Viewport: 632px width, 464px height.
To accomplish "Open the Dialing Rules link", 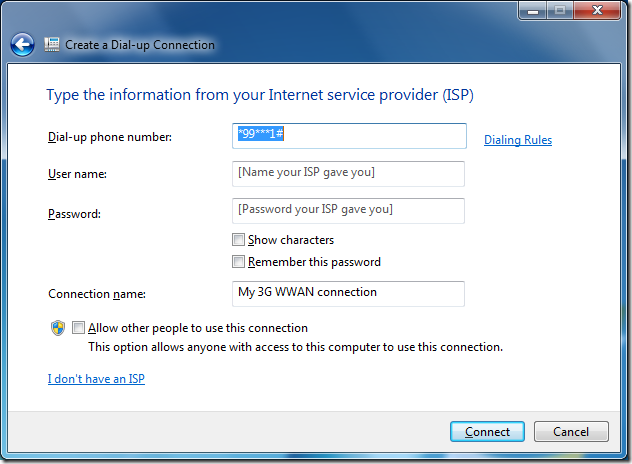I will click(518, 140).
